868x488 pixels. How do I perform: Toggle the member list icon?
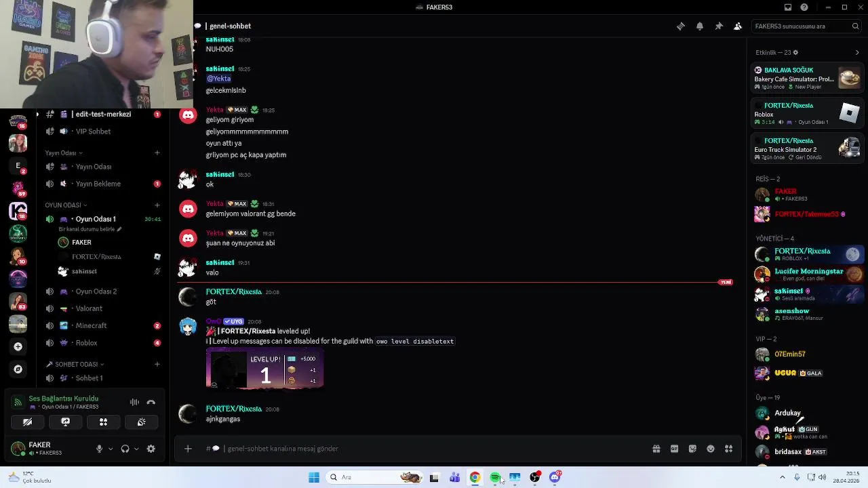point(738,26)
